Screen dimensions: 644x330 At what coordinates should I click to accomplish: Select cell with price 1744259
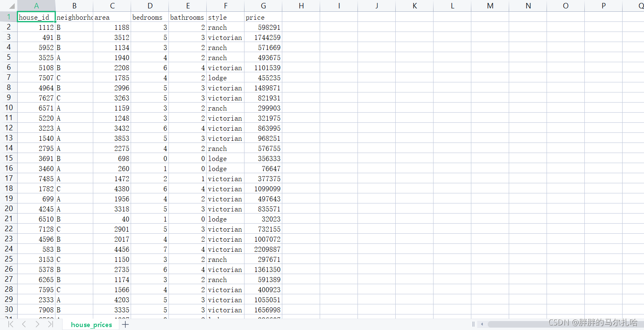263,37
